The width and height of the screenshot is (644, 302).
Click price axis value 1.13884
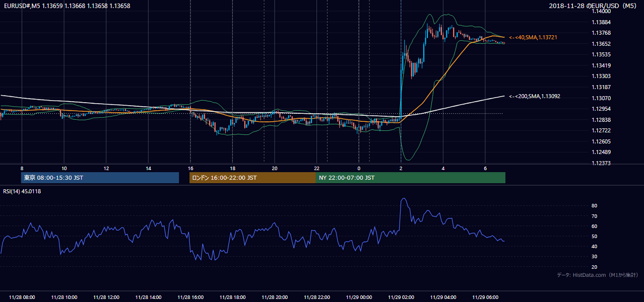click(601, 22)
